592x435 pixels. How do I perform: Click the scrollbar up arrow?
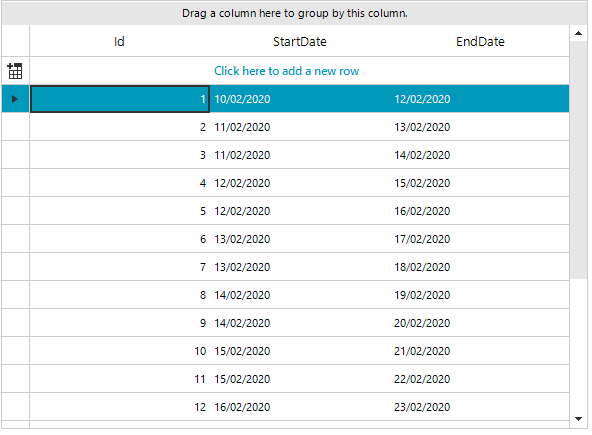click(x=578, y=33)
